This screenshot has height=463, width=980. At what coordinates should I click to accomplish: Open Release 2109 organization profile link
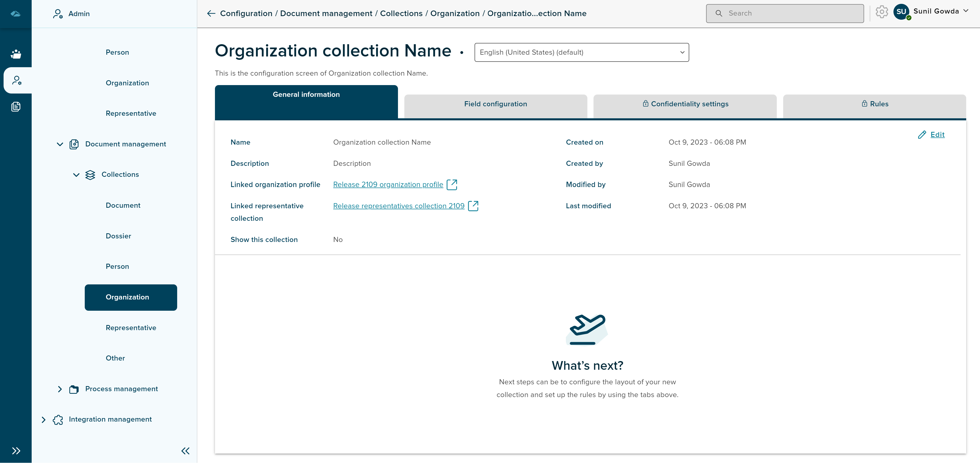point(388,185)
